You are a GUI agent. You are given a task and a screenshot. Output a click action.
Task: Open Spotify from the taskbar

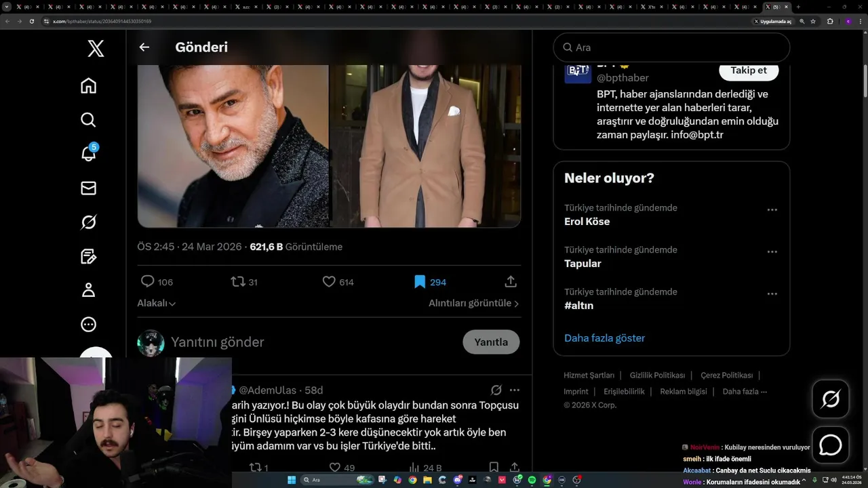point(532,480)
